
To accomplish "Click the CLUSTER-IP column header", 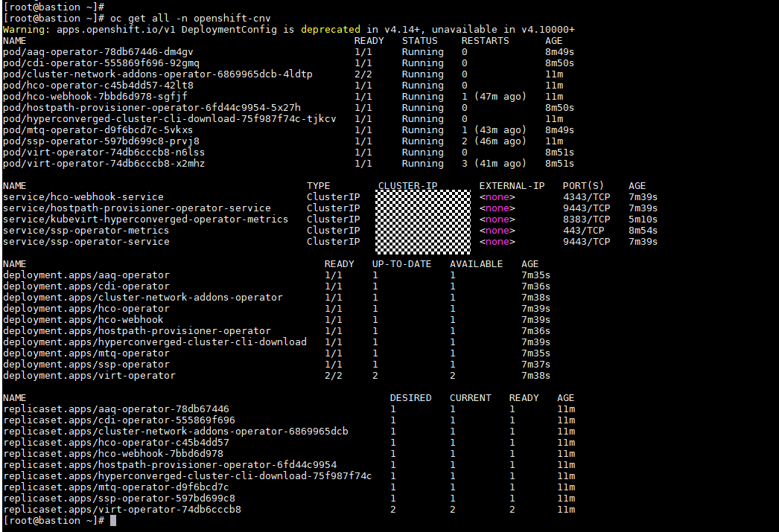I will point(408,186).
